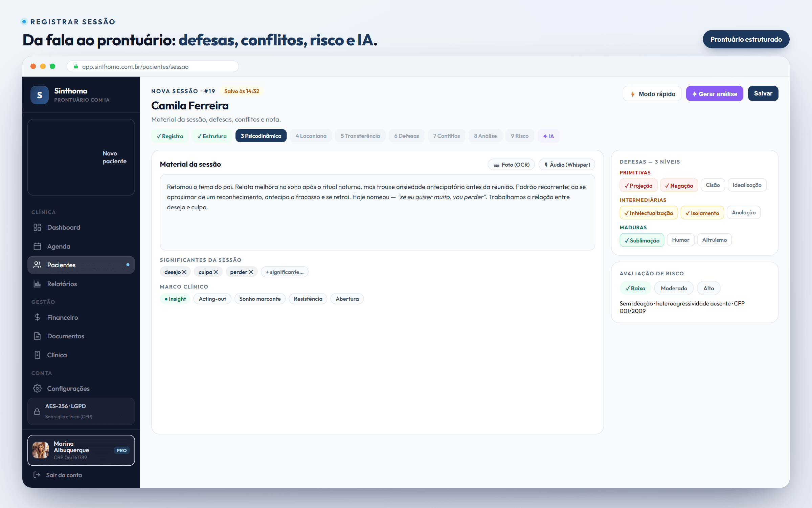Enable Modo rápido
This screenshot has width=812, height=508.
[652, 94]
